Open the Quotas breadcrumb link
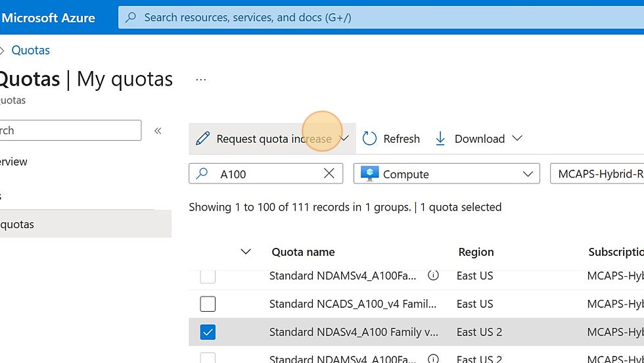This screenshot has width=644, height=363. (30, 50)
